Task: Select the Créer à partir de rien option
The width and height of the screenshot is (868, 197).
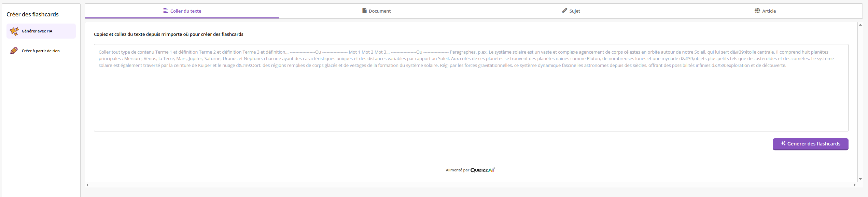Action: pos(41,51)
